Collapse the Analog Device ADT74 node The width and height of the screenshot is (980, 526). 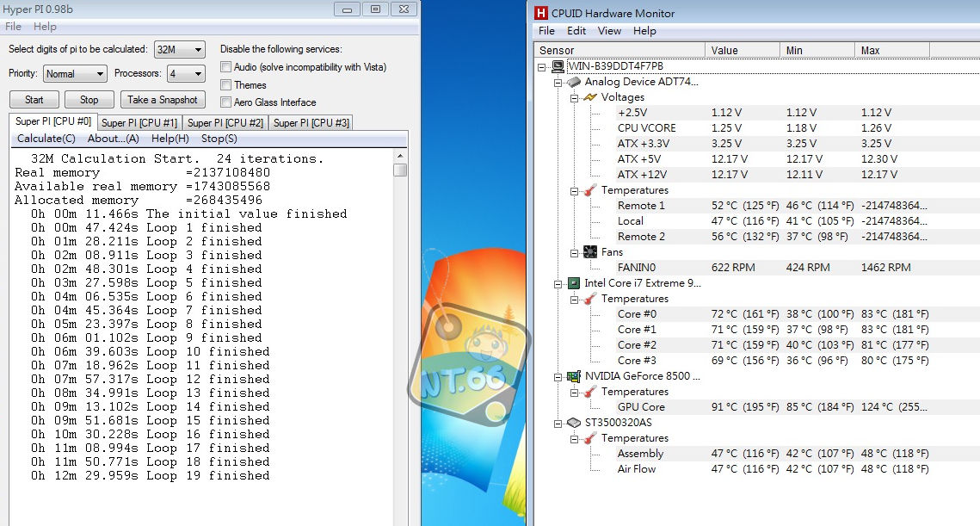pos(558,82)
